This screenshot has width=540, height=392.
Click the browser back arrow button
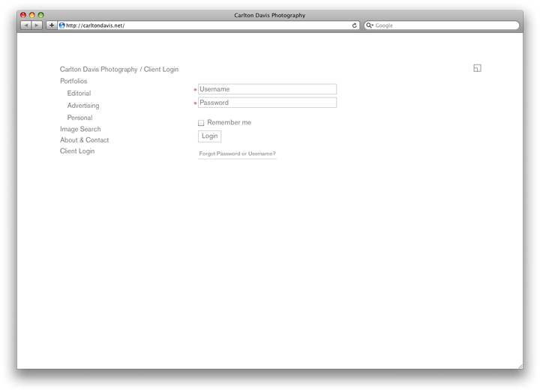click(25, 25)
